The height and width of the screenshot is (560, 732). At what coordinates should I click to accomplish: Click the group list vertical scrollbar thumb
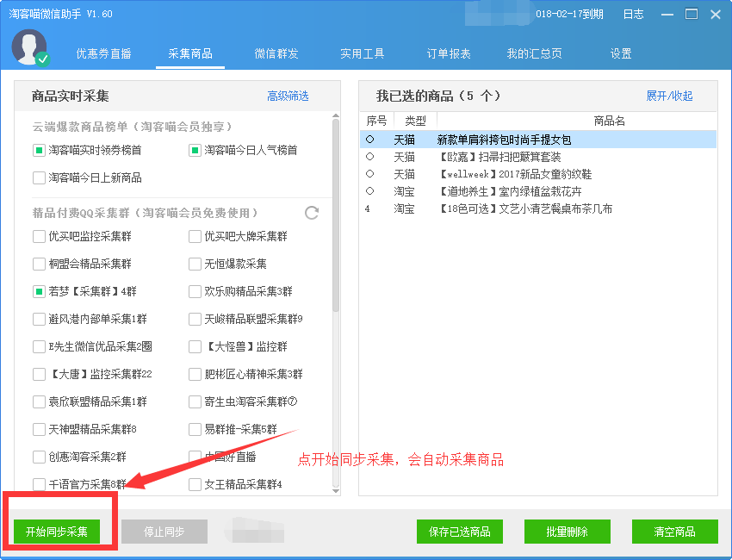point(336,215)
